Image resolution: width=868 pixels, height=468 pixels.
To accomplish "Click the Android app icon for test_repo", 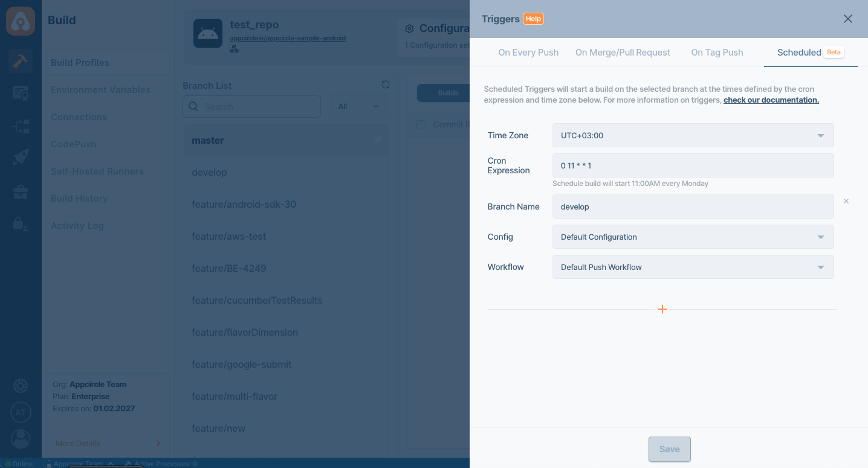I will tap(208, 33).
